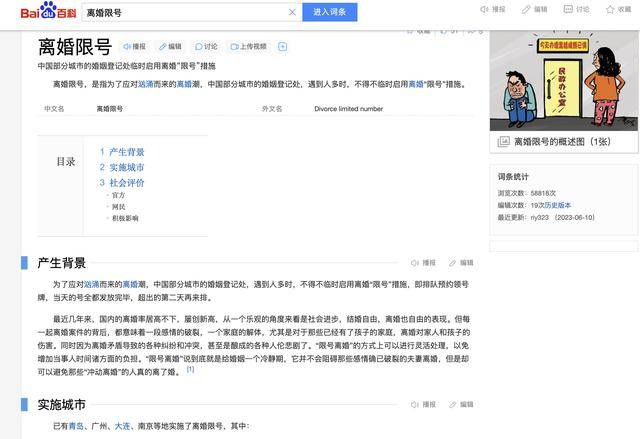
Task: Open the Baidu Baike logo homepage
Action: [48, 11]
